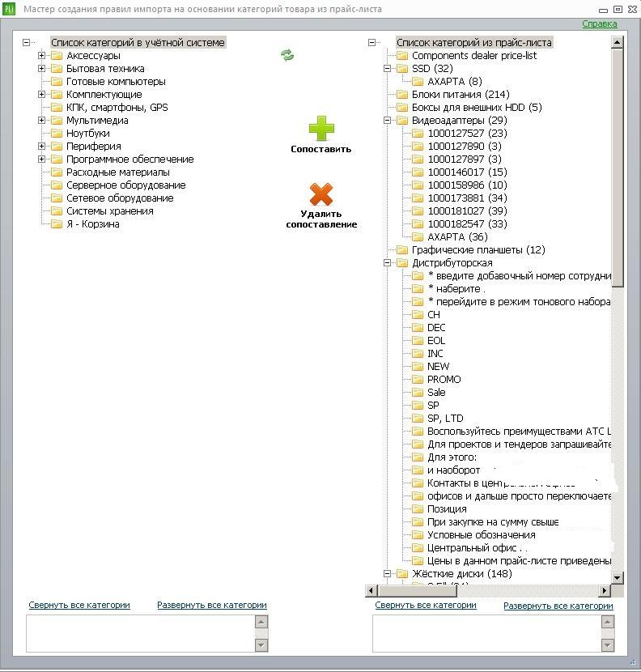Collapse the SSD (32) category

pos(388,69)
